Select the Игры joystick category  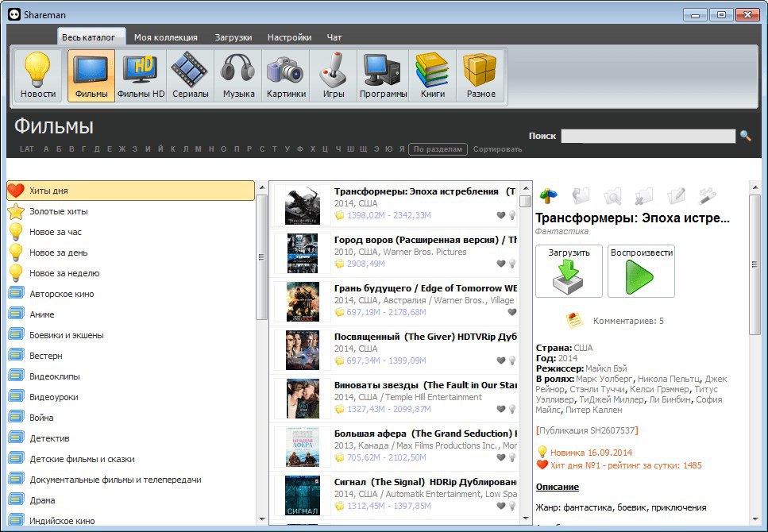tap(333, 76)
